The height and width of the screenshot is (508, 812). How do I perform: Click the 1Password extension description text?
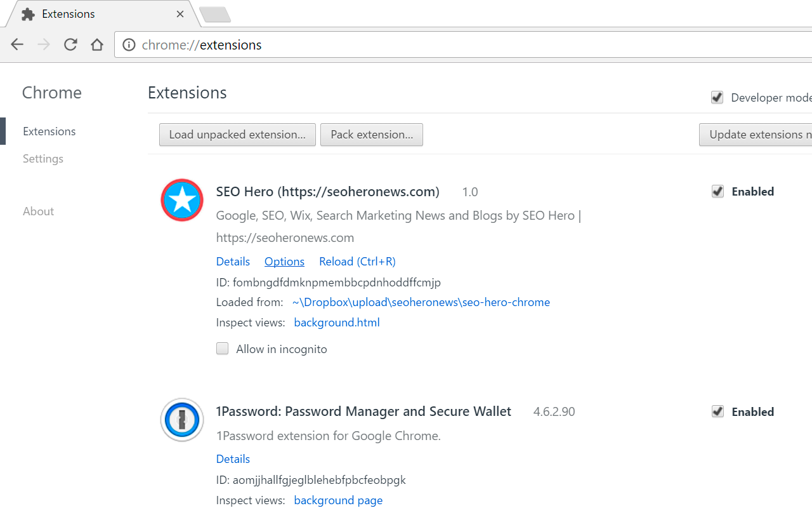[329, 436]
